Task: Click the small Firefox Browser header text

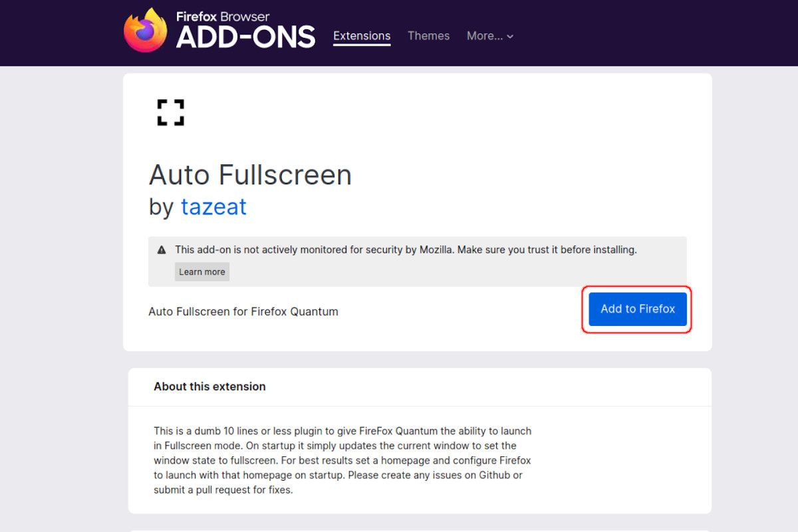Action: [222, 17]
